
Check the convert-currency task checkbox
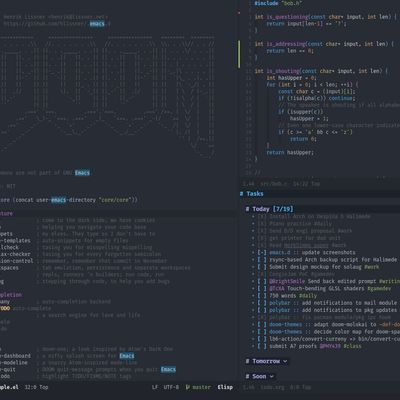(262, 339)
